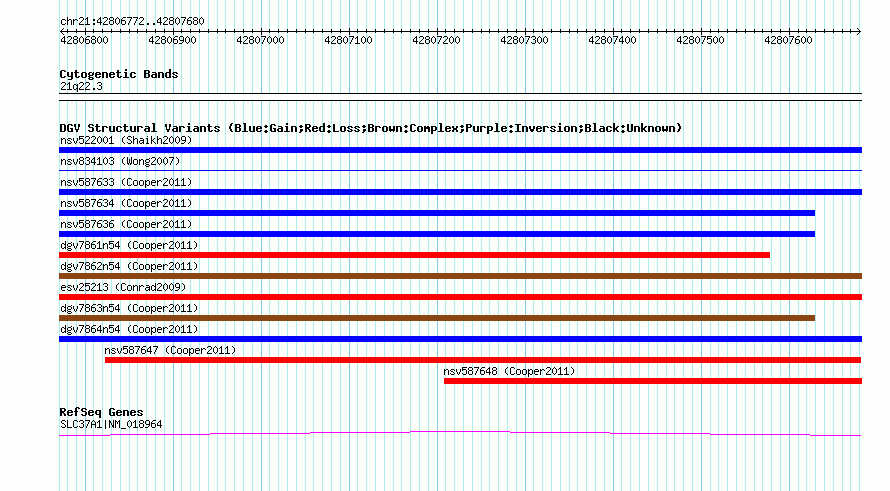This screenshot has height=491, width=890.
Task: Open variant nsv587647 (Cooper2011) label
Action: click(x=170, y=350)
